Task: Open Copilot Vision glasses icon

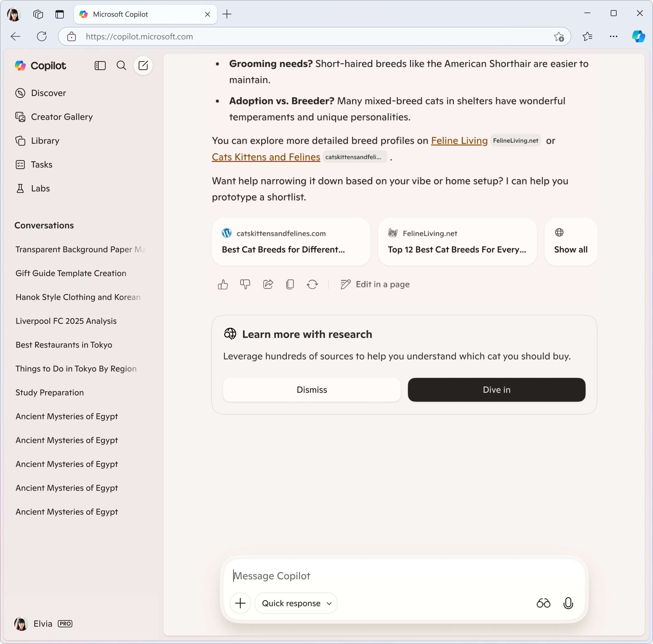Action: point(543,603)
